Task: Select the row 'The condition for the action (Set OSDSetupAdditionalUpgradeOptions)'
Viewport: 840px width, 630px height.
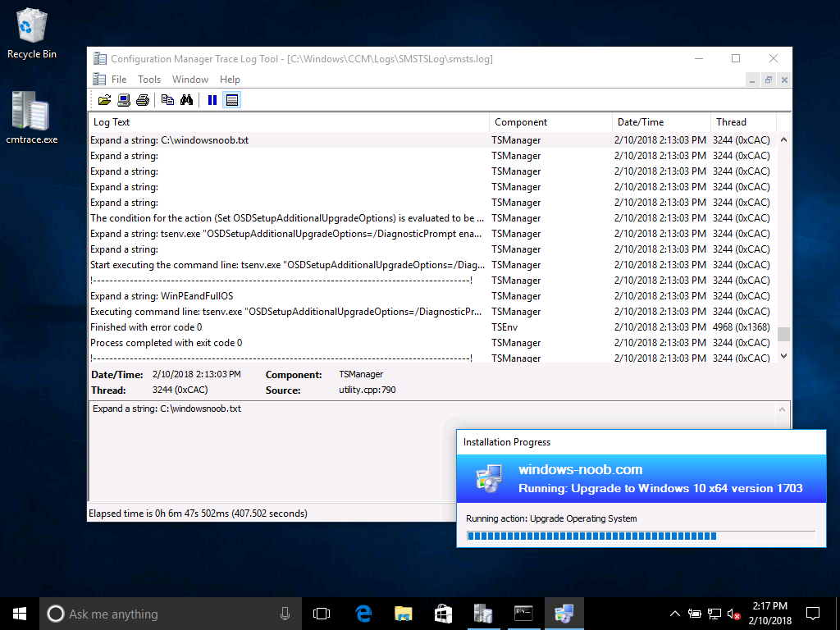Action: (432, 218)
